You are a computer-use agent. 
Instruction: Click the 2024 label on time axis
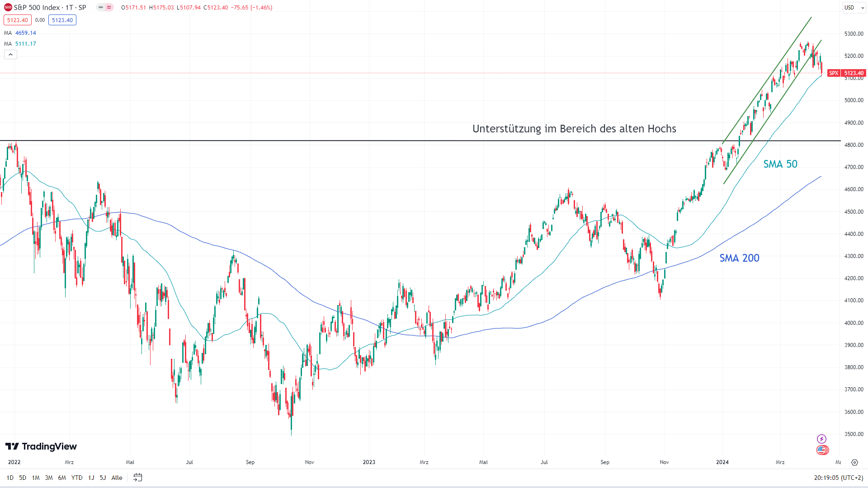tap(722, 462)
